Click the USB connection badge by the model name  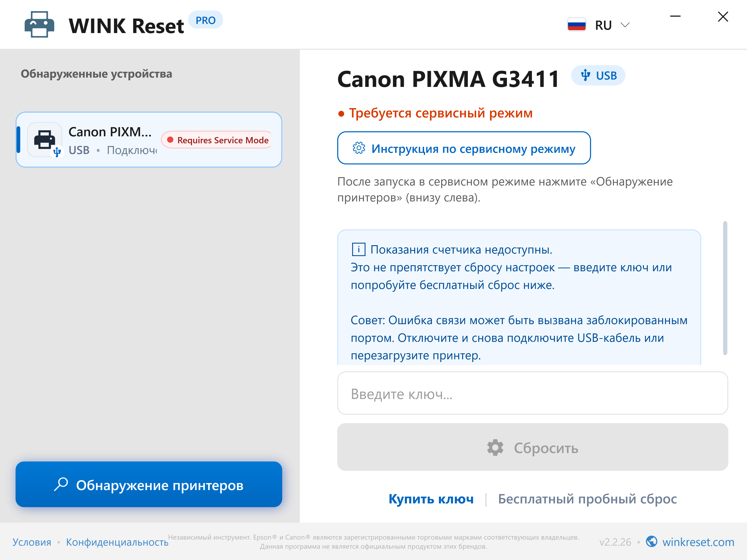pos(598,75)
